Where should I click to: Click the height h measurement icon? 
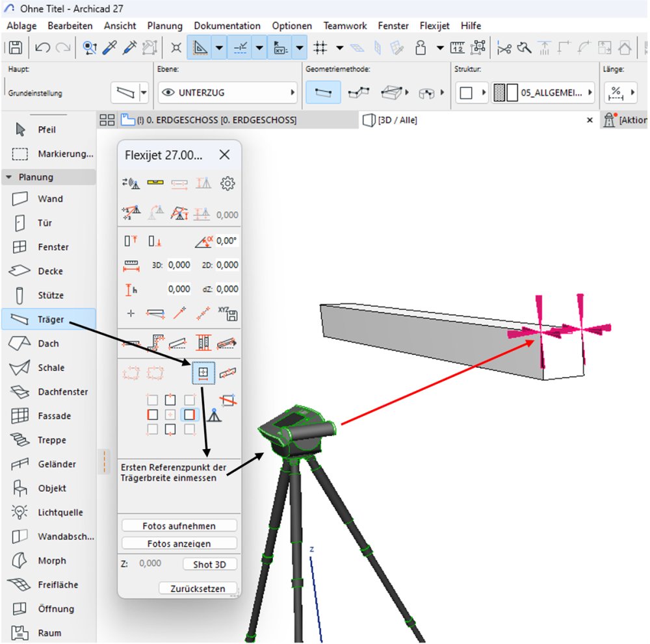(x=131, y=289)
